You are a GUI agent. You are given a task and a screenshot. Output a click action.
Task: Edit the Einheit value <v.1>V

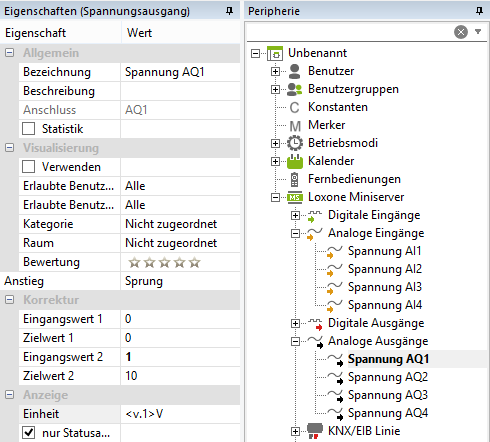pos(180,414)
